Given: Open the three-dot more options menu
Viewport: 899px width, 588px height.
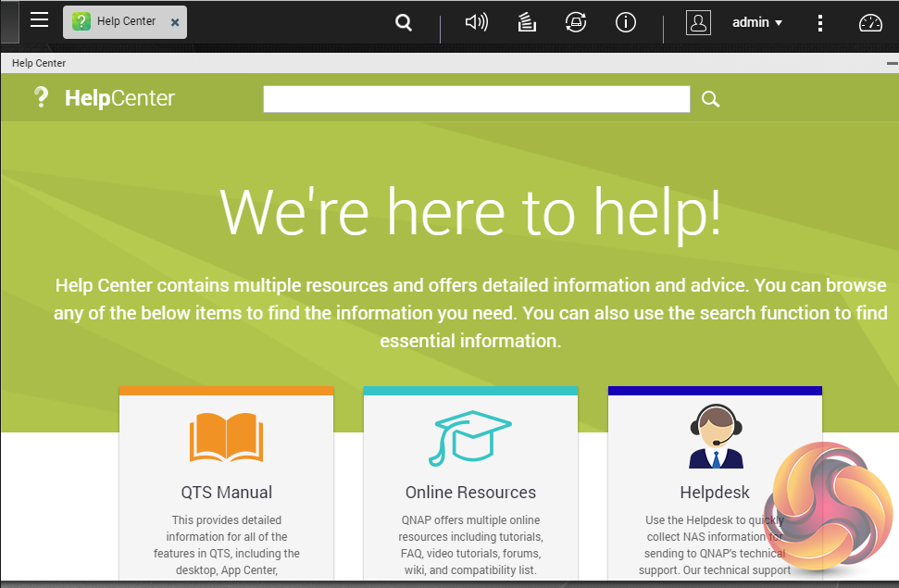Looking at the screenshot, I should click(x=820, y=22).
